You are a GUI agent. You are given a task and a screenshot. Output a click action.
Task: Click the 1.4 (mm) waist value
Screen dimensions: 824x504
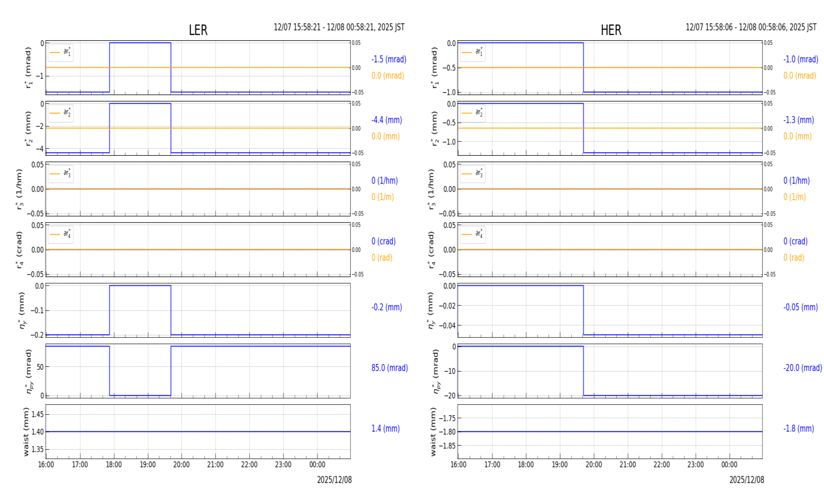pos(385,429)
